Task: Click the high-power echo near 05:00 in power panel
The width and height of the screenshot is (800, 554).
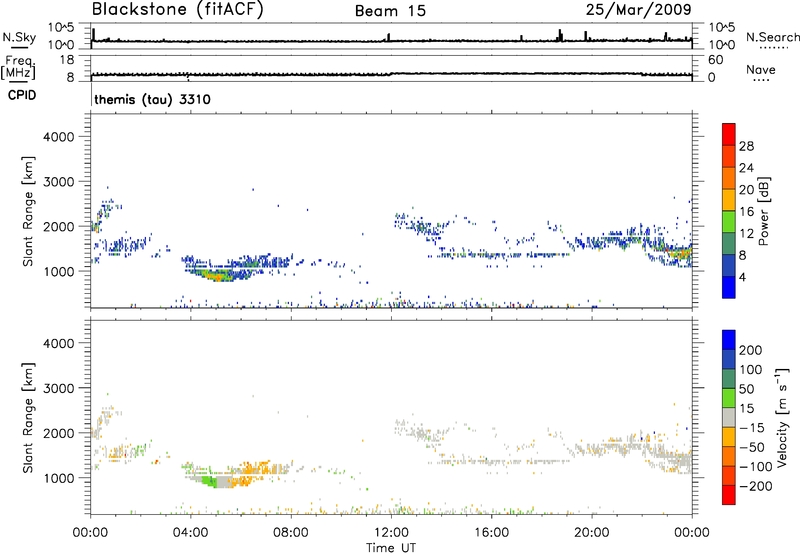Action: [x=217, y=276]
